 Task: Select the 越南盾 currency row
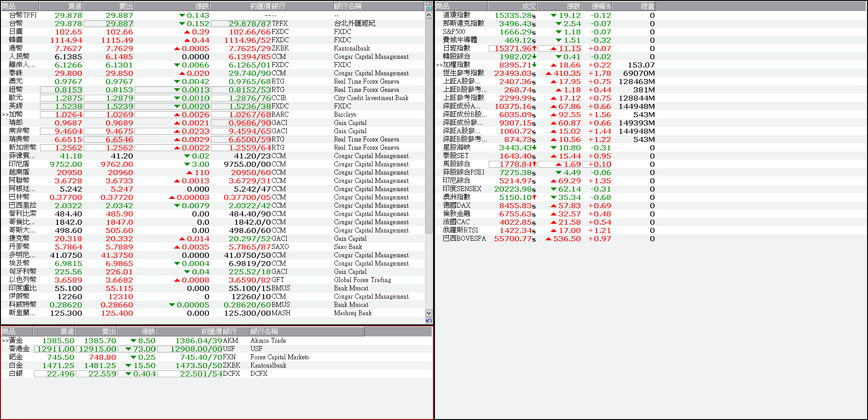(x=213, y=172)
